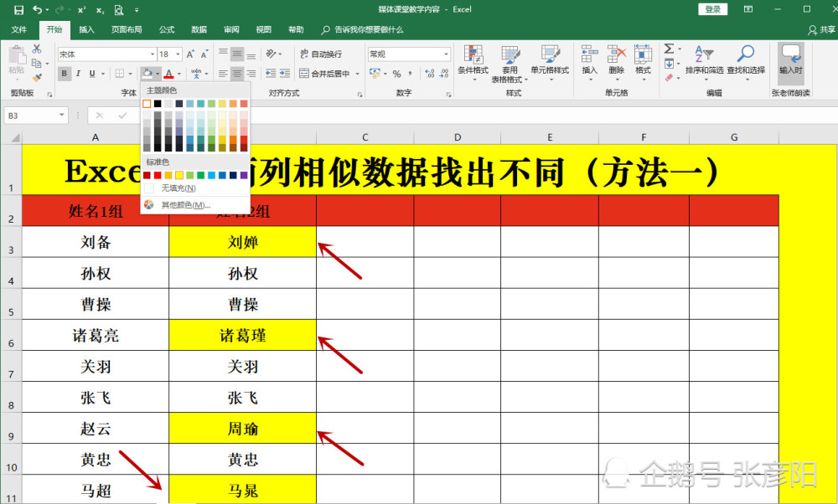Apply percent style to the cell

[396, 74]
